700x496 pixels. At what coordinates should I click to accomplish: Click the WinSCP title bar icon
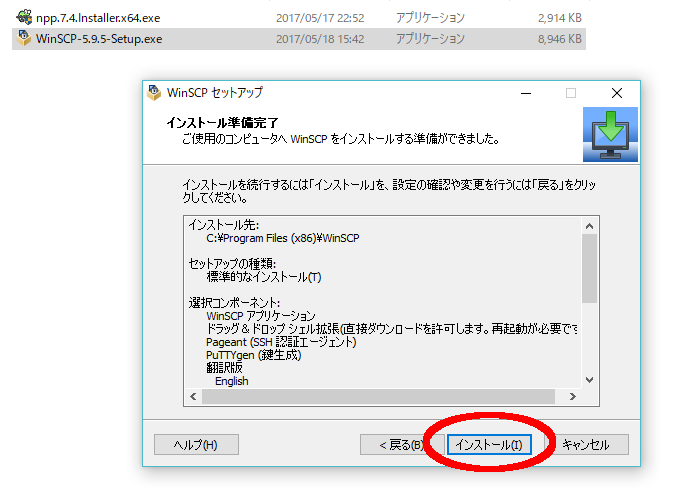(155, 93)
